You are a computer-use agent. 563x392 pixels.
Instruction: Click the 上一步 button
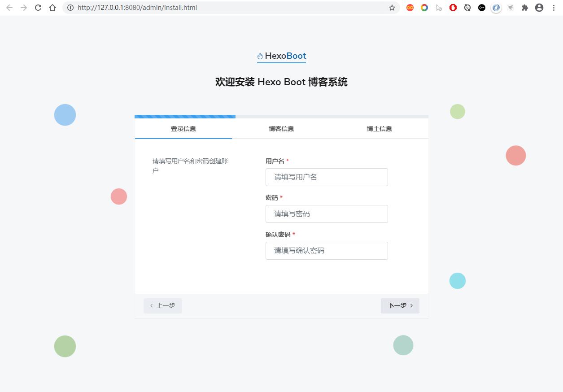point(163,306)
